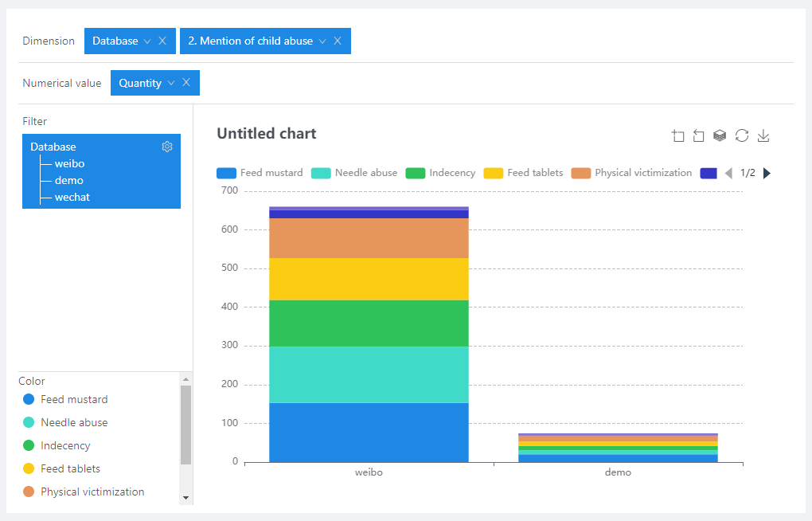This screenshot has height=521, width=812.
Task: Click the stack layers icon in chart toolbar
Action: point(720,136)
